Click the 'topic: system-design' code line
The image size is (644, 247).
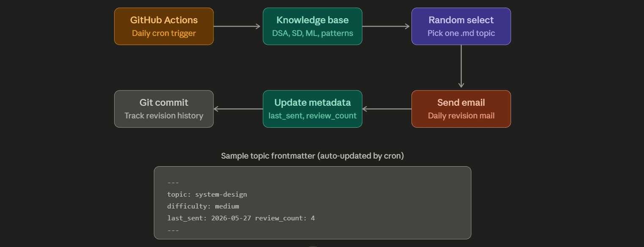point(207,195)
